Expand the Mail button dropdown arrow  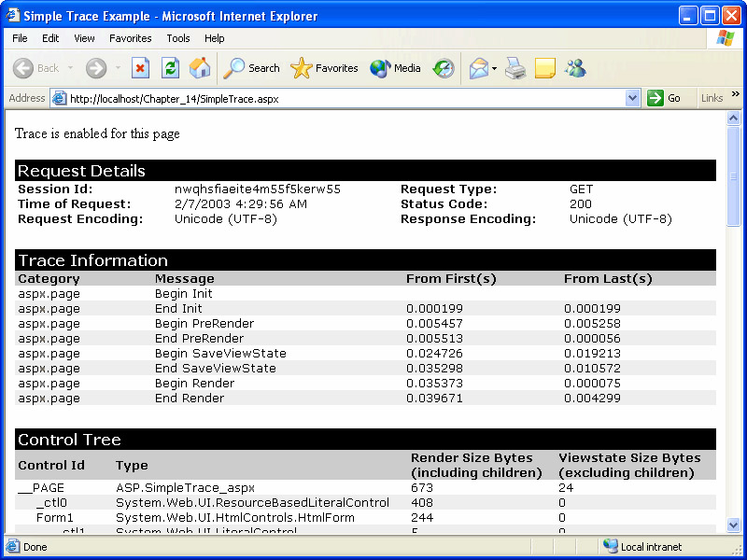[495, 68]
